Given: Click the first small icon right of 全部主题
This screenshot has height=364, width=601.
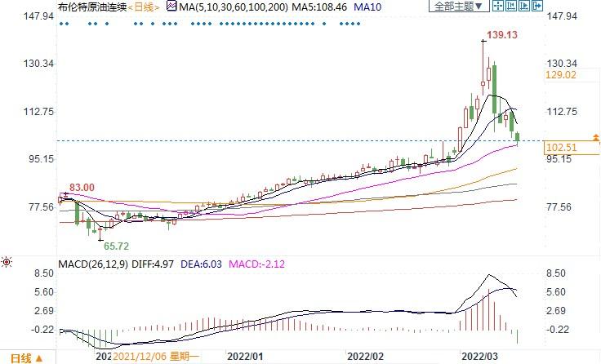Looking at the screenshot, I should coord(499,7).
